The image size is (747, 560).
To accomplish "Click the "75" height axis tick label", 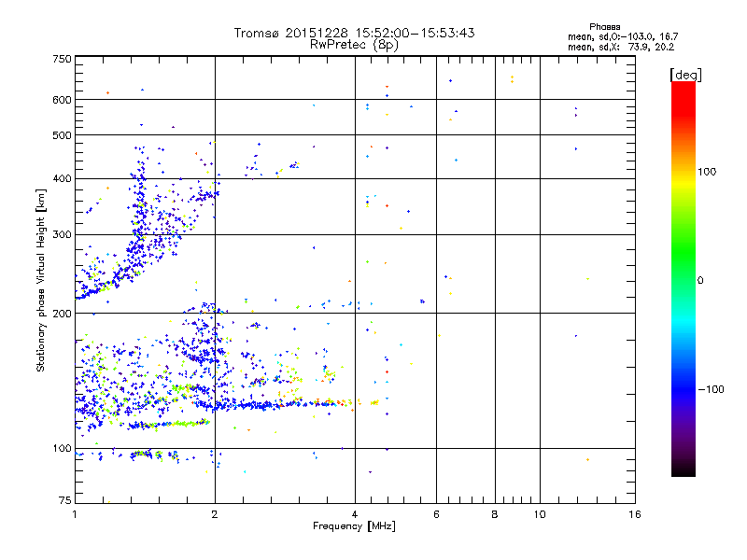I will pos(65,500).
